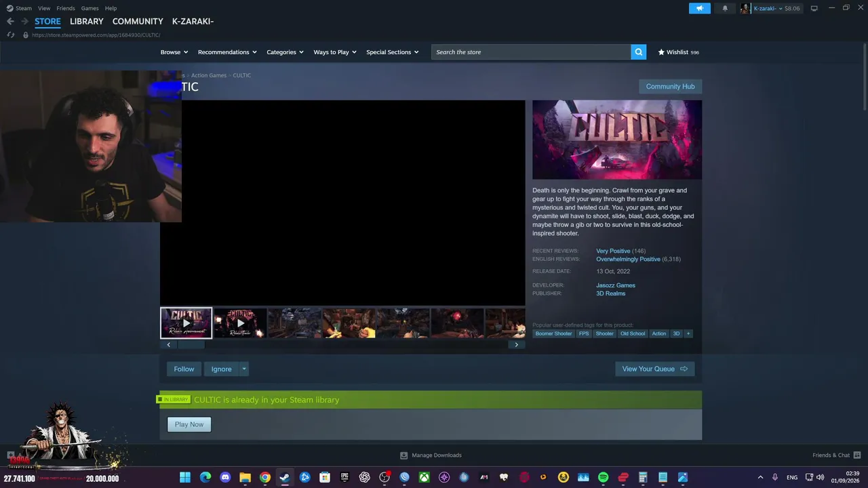Open Jasozz Games developer link
This screenshot has height=488, width=868.
[x=616, y=285]
